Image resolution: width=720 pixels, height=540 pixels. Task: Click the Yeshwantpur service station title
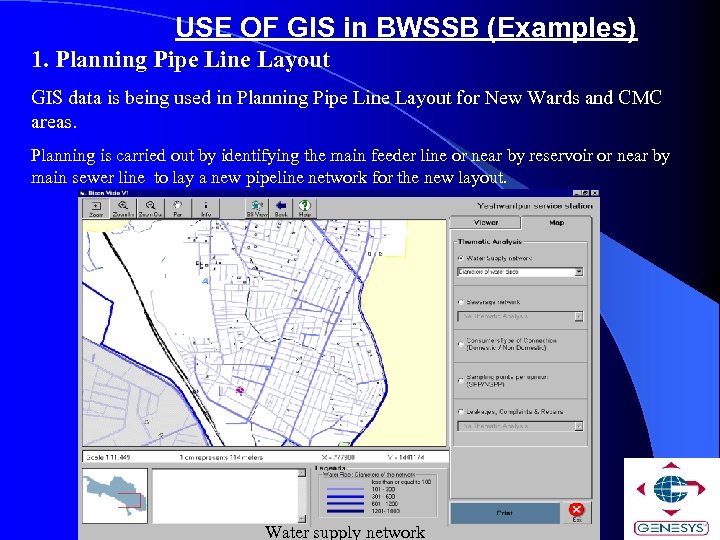535,206
